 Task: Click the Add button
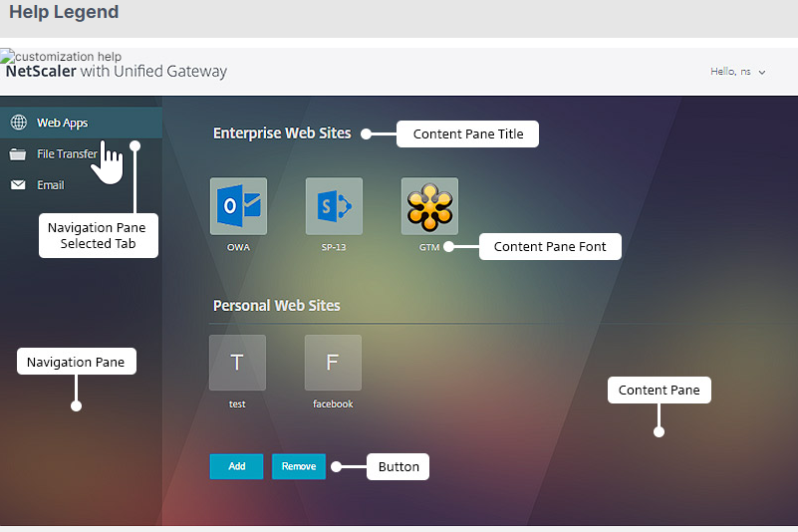pos(237,466)
